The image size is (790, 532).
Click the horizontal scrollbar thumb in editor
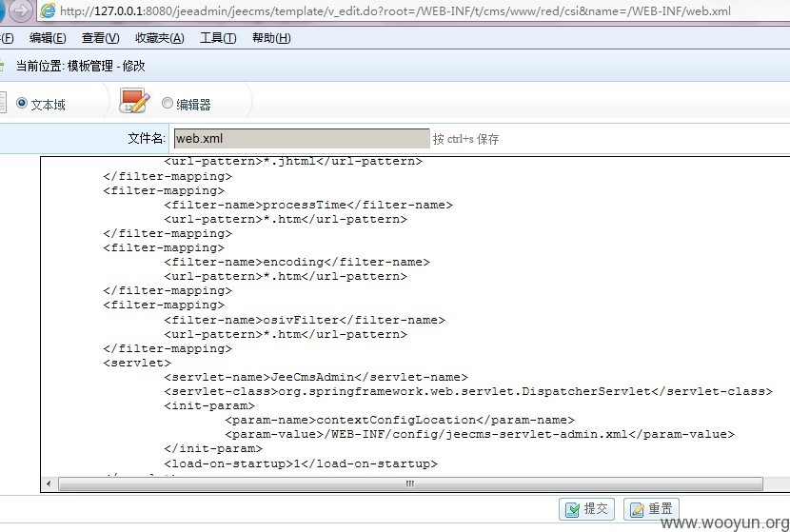410,483
